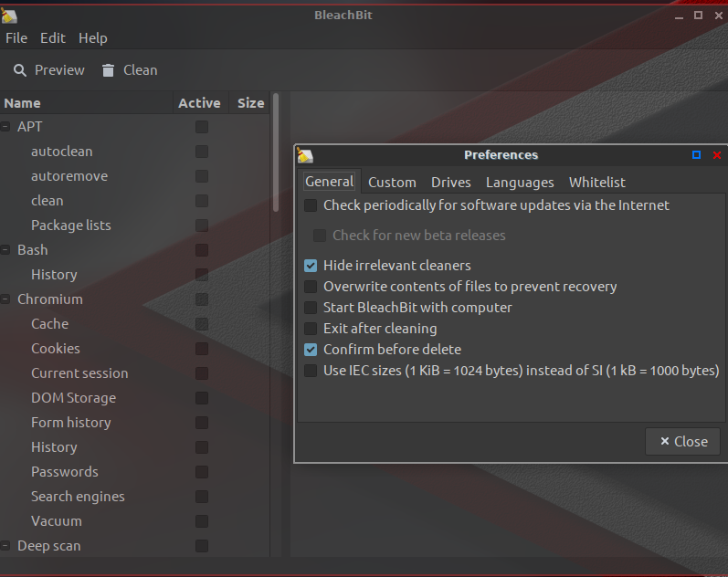Tick Active checkbox for Bash History
The height and width of the screenshot is (577, 728).
(202, 274)
